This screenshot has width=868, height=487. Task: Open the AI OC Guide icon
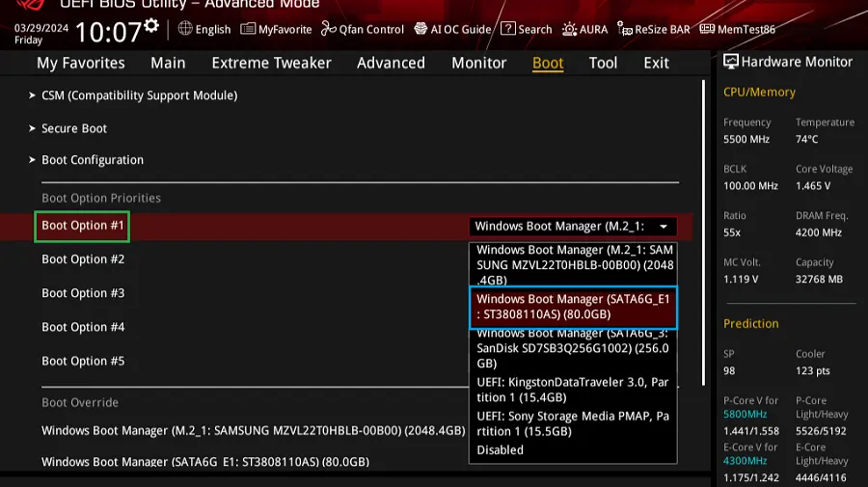pyautogui.click(x=420, y=29)
